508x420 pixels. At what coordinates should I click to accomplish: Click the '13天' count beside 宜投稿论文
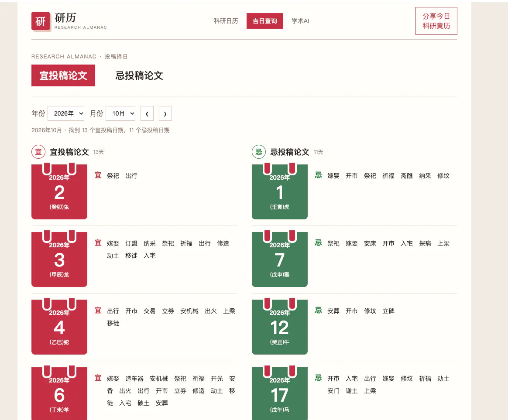[99, 152]
